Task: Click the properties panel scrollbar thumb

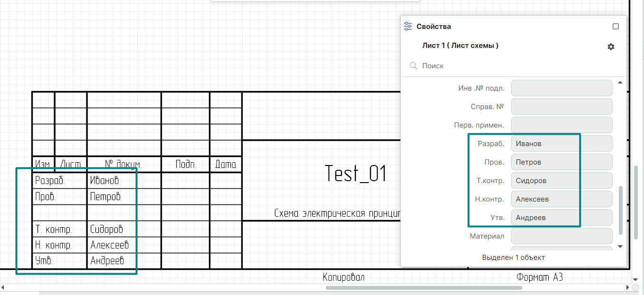Action: (x=620, y=211)
